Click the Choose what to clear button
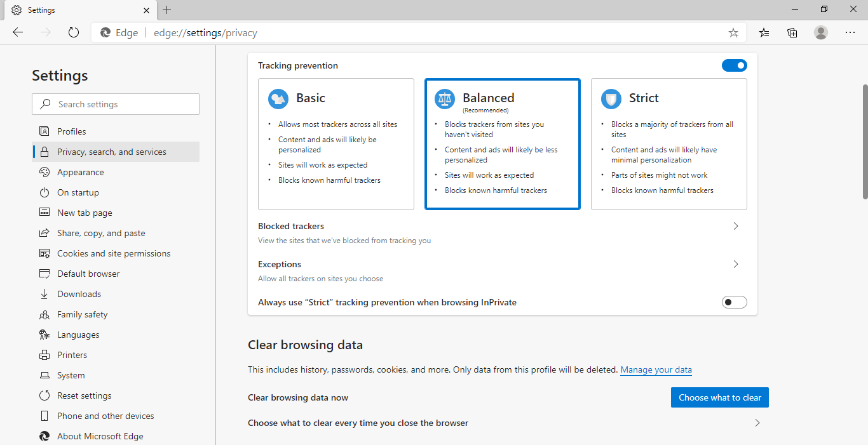The width and height of the screenshot is (868, 445). 719,397
